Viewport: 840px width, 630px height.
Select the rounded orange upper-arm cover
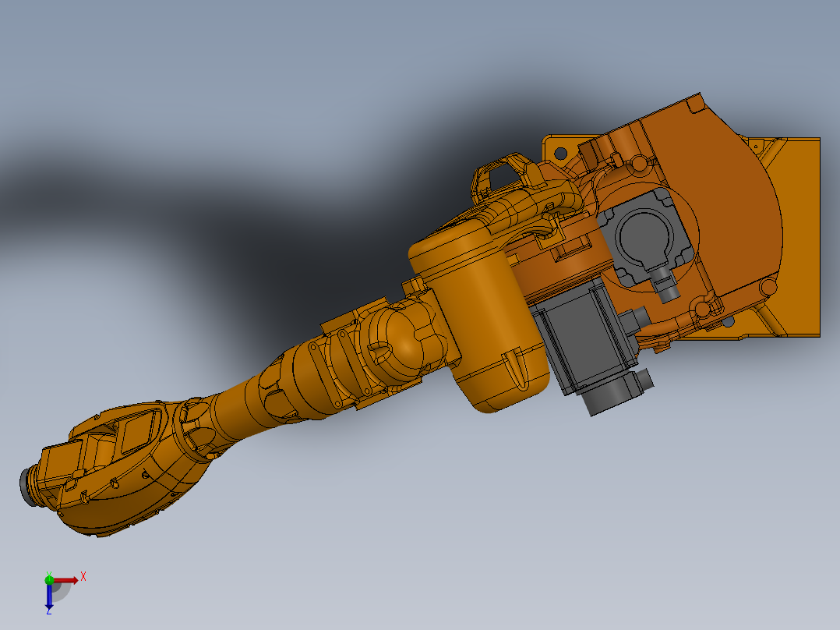coord(479,317)
